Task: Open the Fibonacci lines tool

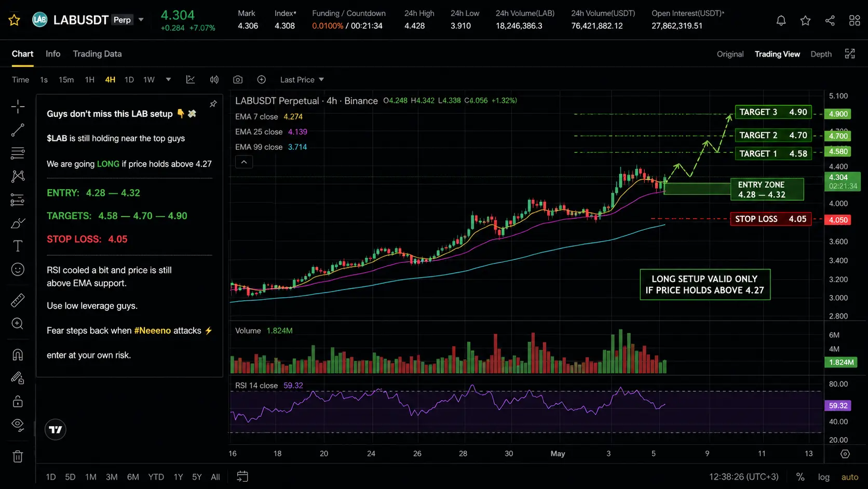Action: click(18, 153)
